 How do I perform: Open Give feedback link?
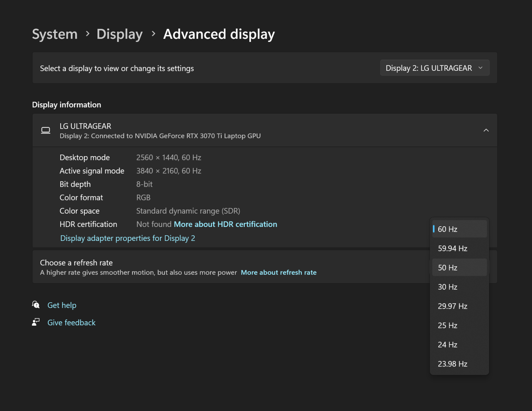pyautogui.click(x=71, y=323)
